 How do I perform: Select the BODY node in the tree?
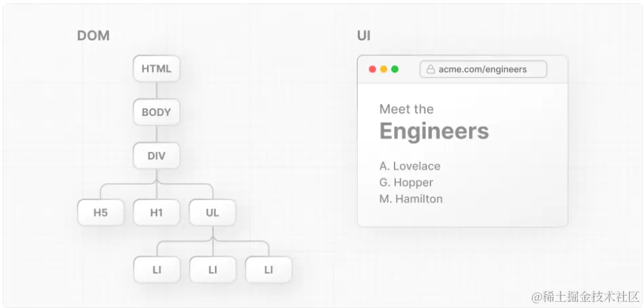[157, 112]
